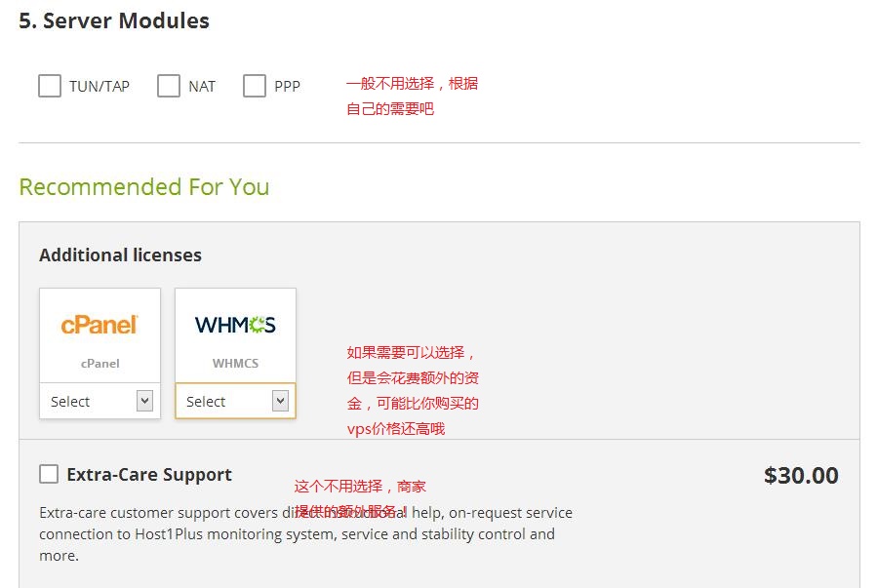
Task: Click the $30.00 price label
Action: coord(801,476)
